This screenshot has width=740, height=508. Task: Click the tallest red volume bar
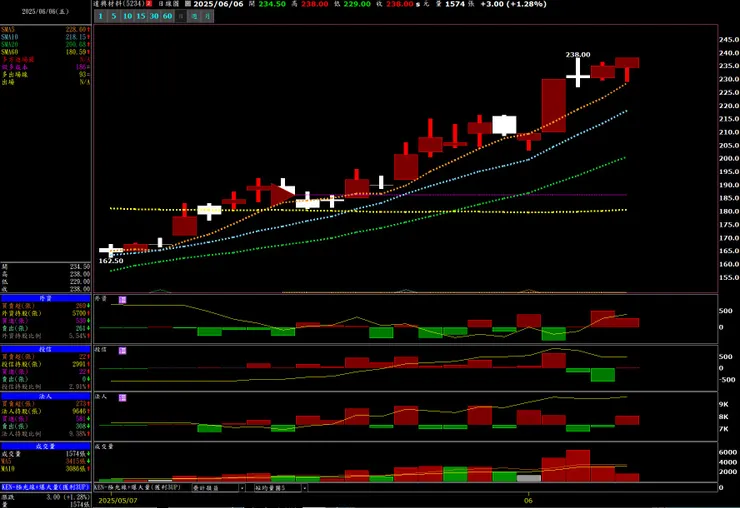click(x=578, y=466)
